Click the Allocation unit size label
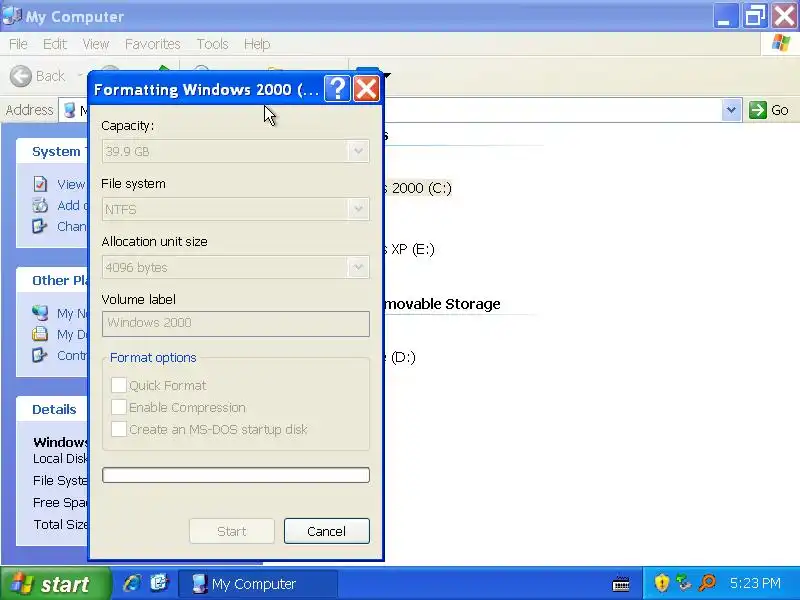Screen dimensions: 800x600 pyautogui.click(x=154, y=242)
